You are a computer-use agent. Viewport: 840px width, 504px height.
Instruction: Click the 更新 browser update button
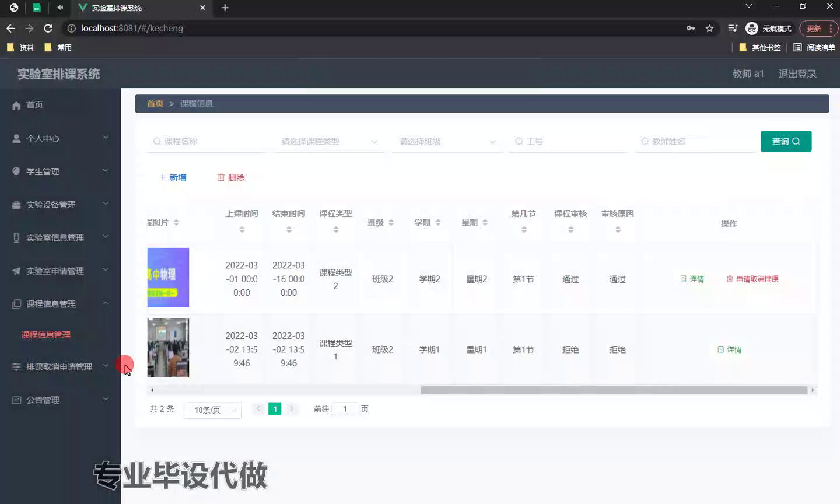[x=814, y=28]
